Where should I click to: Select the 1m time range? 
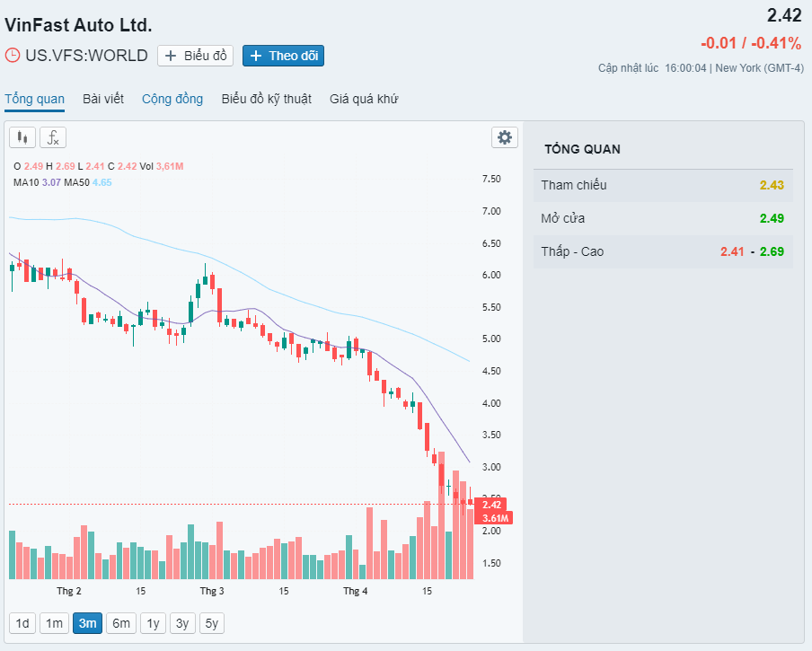[x=55, y=623]
